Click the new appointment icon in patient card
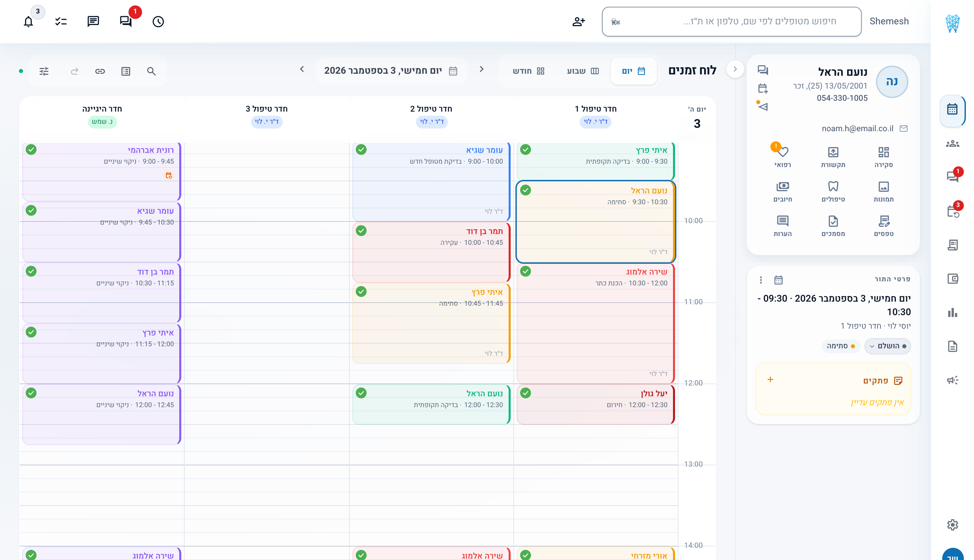The width and height of the screenshot is (974, 560). (763, 89)
